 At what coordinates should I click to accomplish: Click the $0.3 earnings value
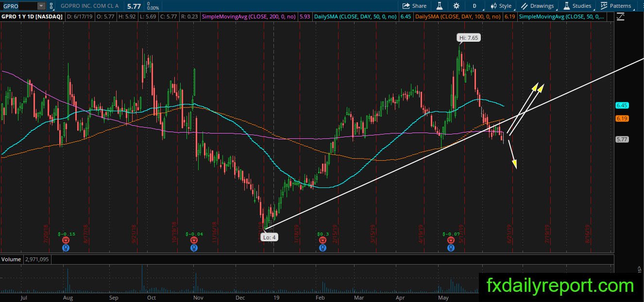(x=323, y=234)
